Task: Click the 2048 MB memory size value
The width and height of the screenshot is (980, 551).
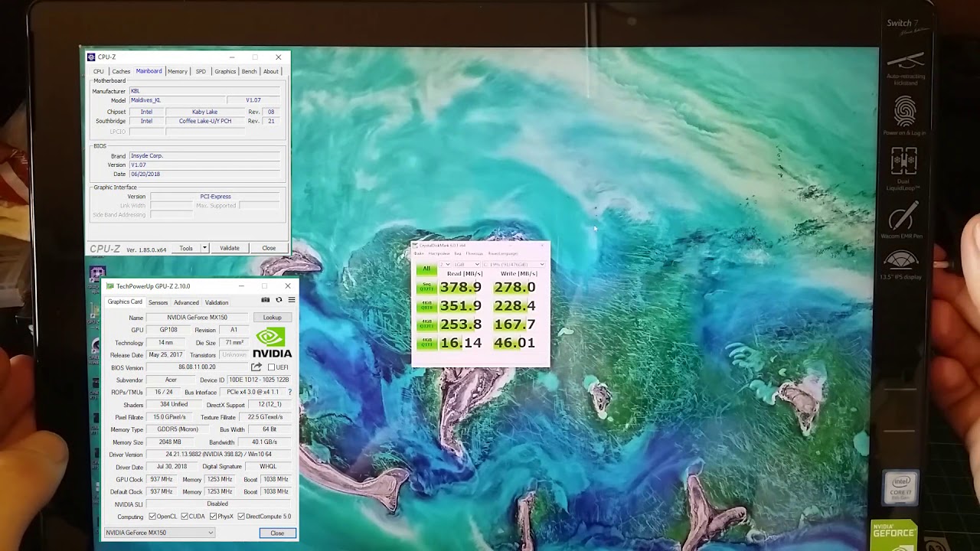Action: pos(169,442)
